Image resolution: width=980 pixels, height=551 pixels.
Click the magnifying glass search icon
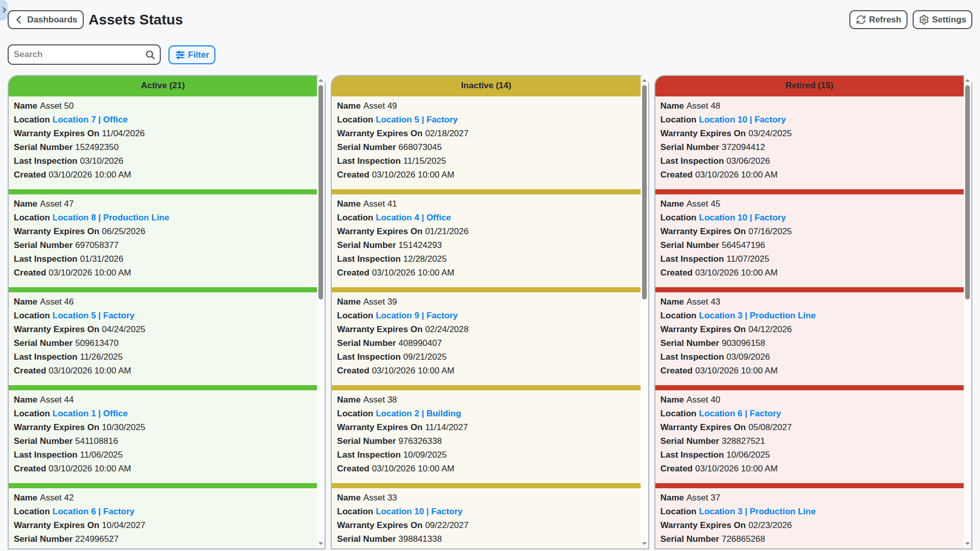(x=150, y=54)
